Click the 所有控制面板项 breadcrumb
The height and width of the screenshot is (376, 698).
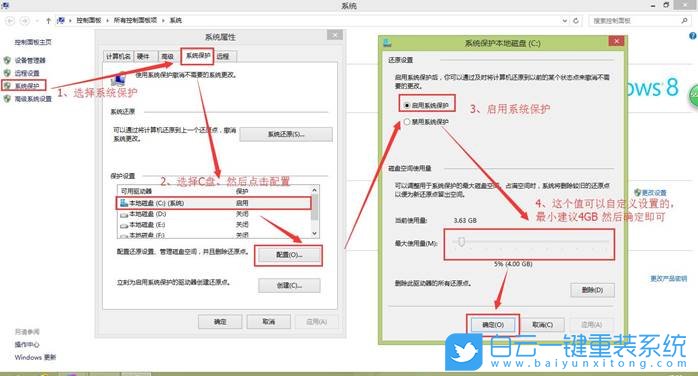(135, 20)
